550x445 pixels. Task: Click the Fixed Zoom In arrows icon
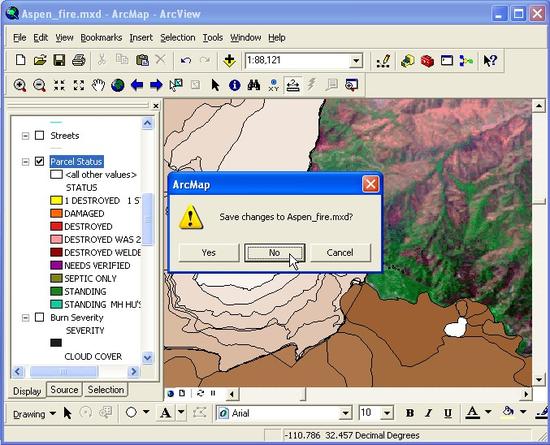coord(59,85)
